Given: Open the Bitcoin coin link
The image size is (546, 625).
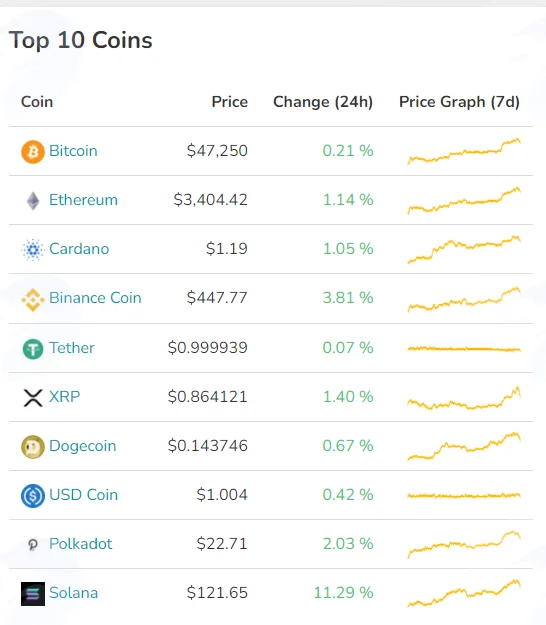Looking at the screenshot, I should pos(73,151).
